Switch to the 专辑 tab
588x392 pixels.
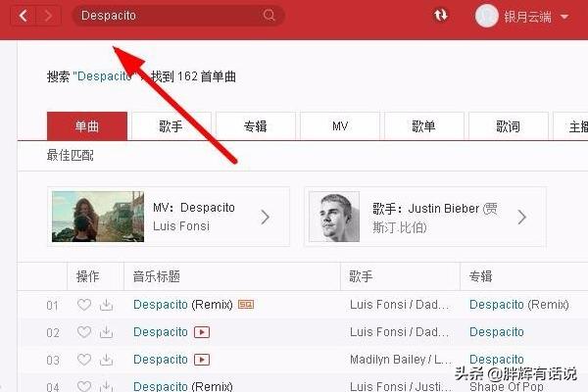click(255, 126)
